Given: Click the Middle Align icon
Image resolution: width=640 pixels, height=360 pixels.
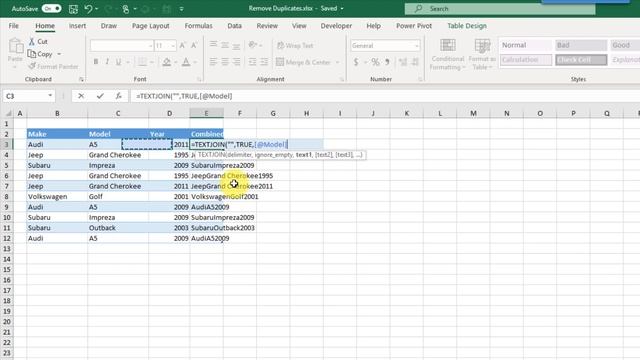Looking at the screenshot, I should 225,45.
